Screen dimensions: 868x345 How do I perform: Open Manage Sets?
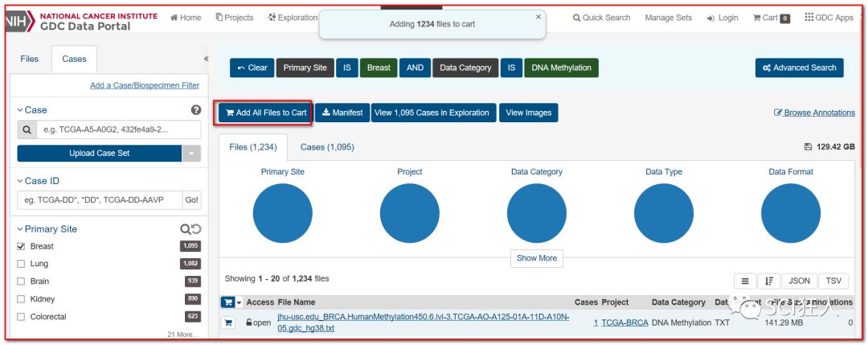coord(668,18)
